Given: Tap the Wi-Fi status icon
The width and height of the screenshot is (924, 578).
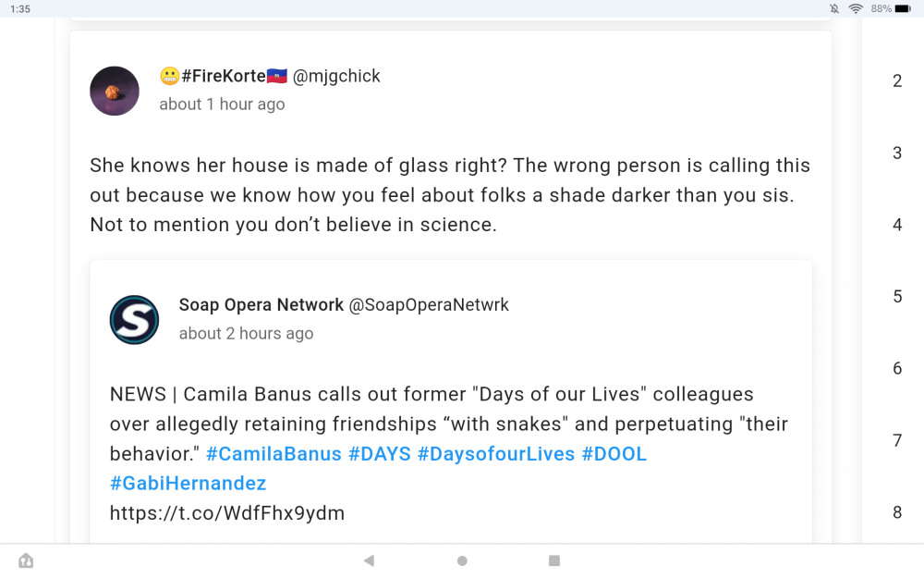Looking at the screenshot, I should (856, 8).
